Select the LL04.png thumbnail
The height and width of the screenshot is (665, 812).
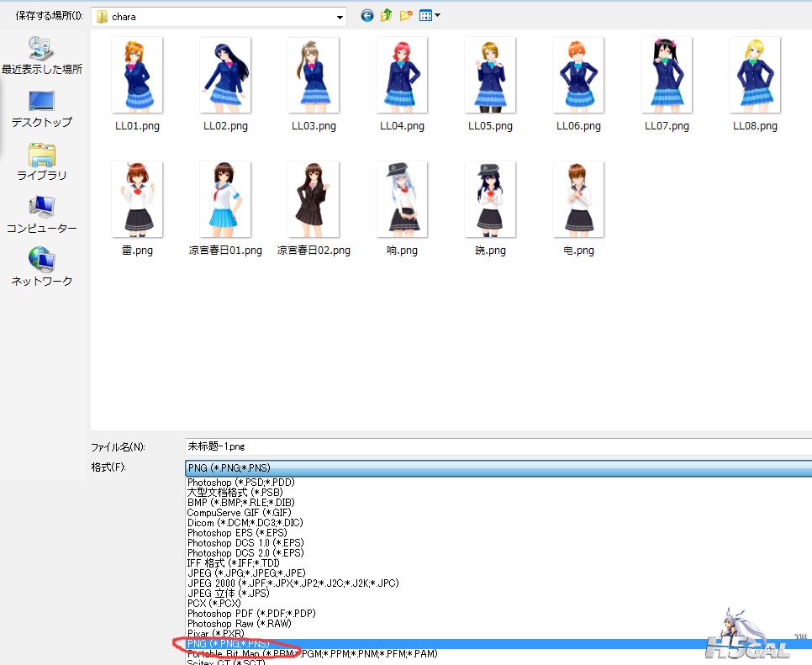402,75
